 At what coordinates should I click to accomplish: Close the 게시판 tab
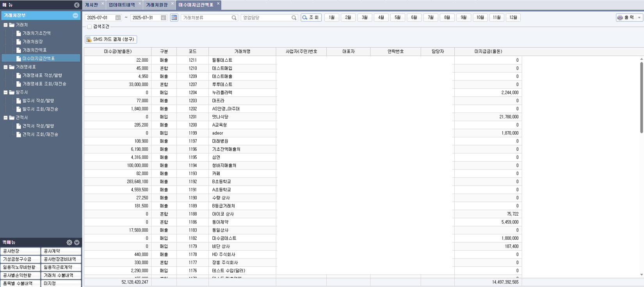click(103, 4)
